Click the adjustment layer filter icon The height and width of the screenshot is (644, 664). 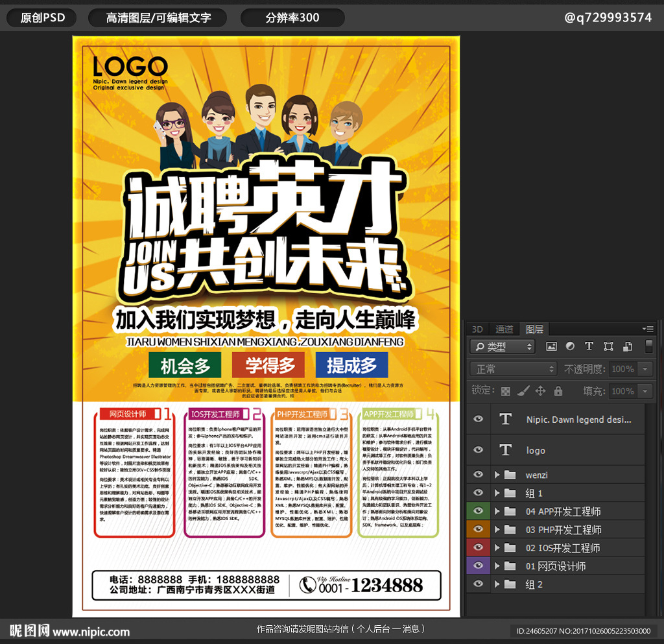[x=570, y=346]
